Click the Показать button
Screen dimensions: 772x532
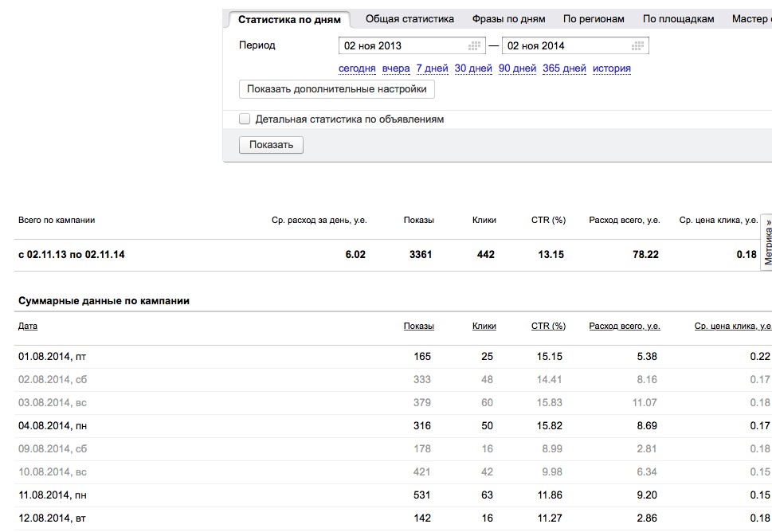[271, 145]
